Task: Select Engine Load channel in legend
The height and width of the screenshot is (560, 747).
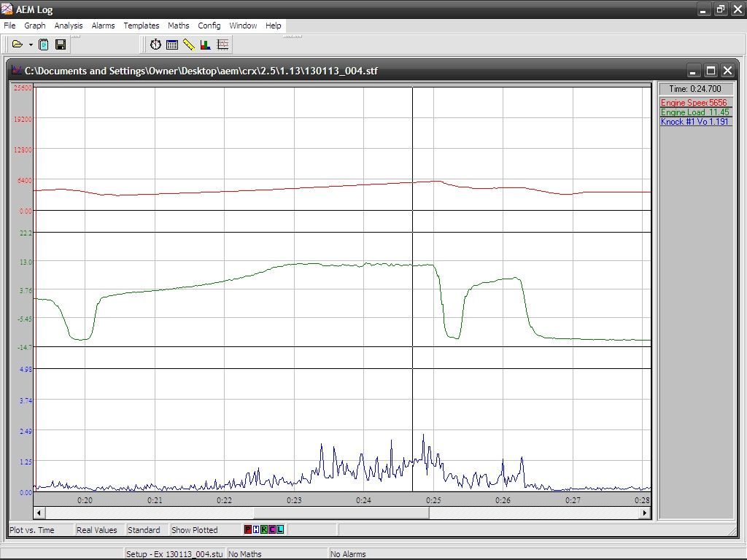Action: click(695, 112)
